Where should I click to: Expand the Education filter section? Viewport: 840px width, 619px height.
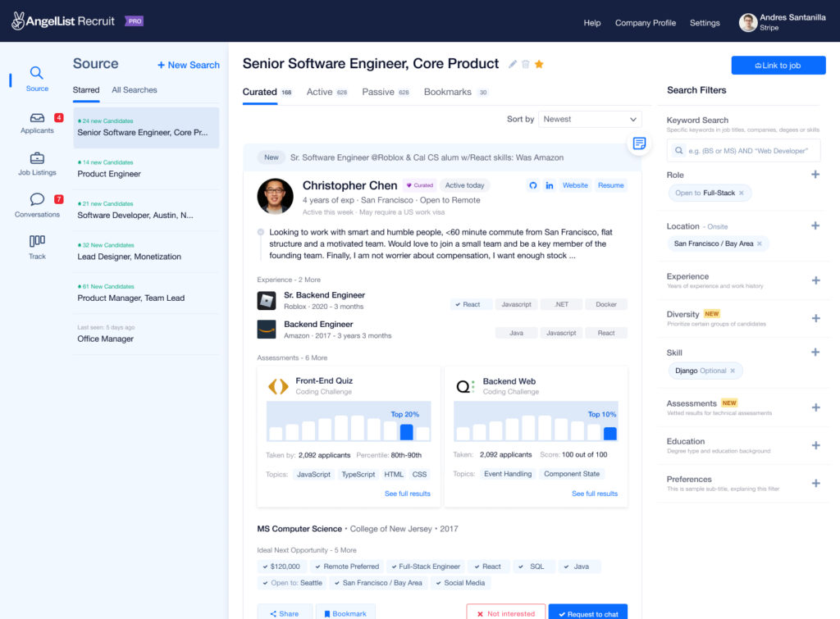(815, 445)
